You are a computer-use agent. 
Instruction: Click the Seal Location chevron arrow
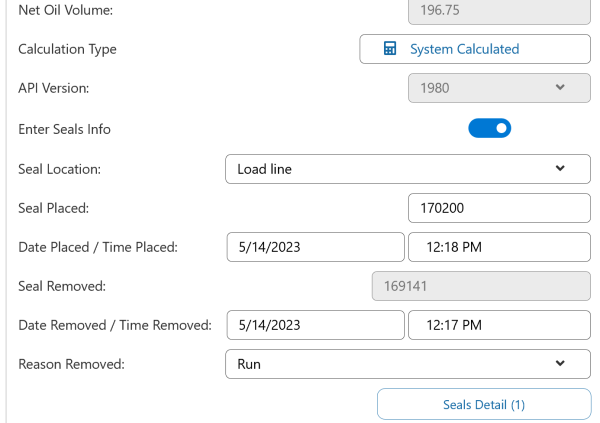(560, 168)
